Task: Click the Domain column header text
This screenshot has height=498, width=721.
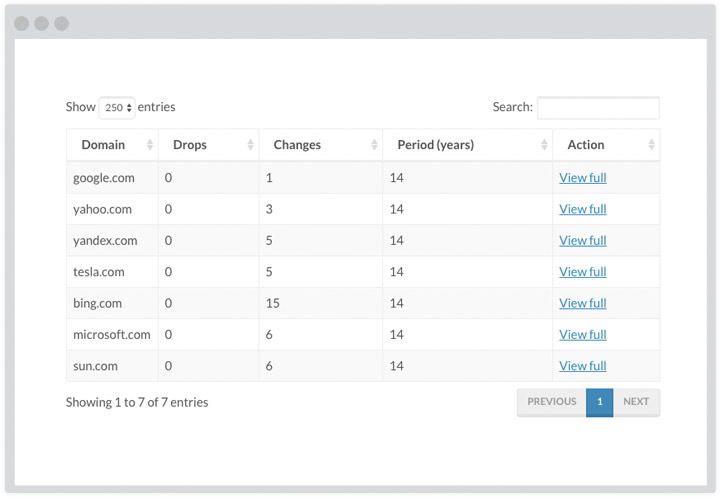Action: click(103, 145)
